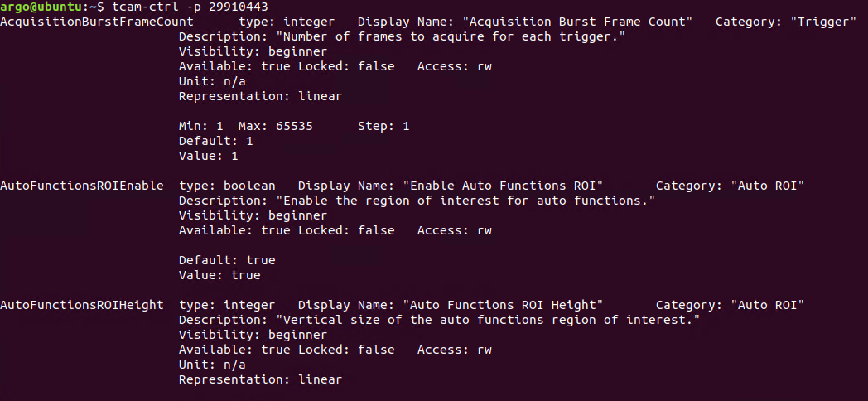Image resolution: width=868 pixels, height=401 pixels.
Task: Click the Value: true line
Action: coord(219,275)
